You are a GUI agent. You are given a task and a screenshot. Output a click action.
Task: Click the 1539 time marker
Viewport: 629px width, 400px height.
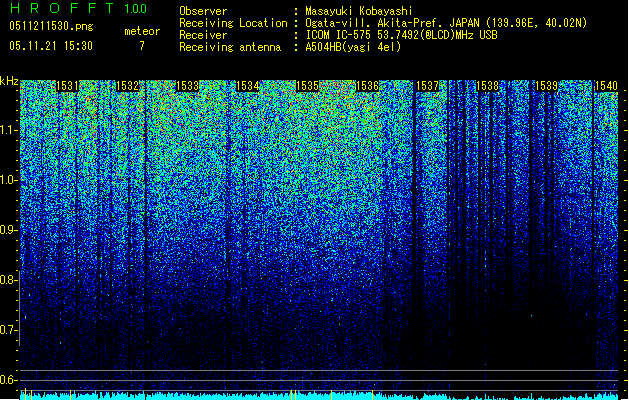pyautogui.click(x=547, y=86)
